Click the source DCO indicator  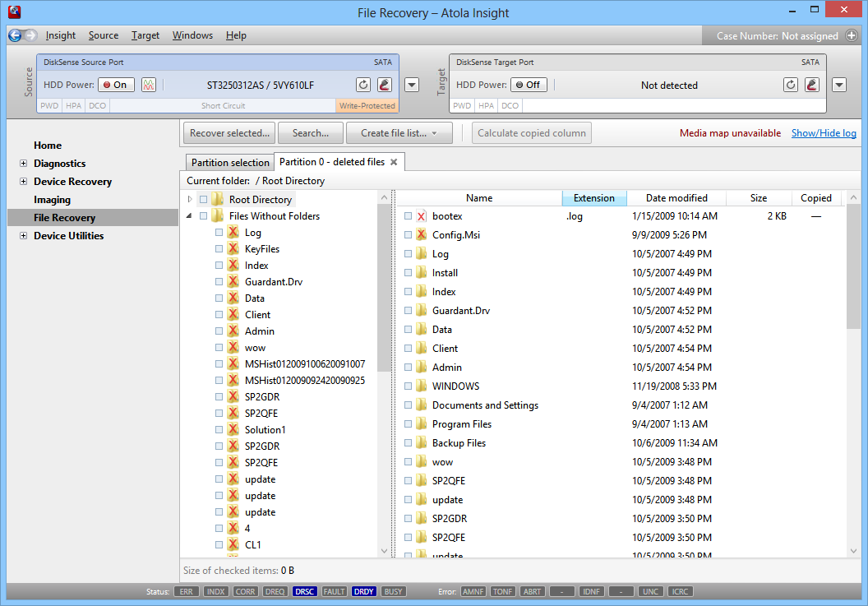coord(98,106)
